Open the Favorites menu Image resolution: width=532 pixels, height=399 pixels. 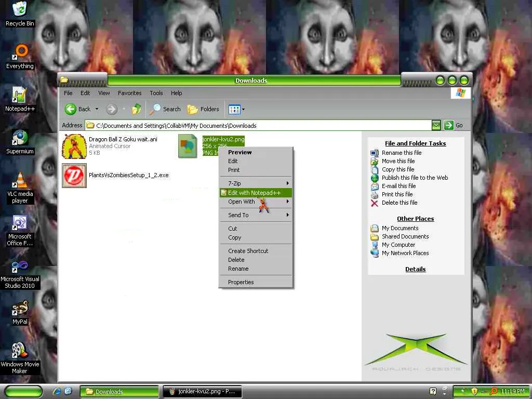[x=129, y=93]
